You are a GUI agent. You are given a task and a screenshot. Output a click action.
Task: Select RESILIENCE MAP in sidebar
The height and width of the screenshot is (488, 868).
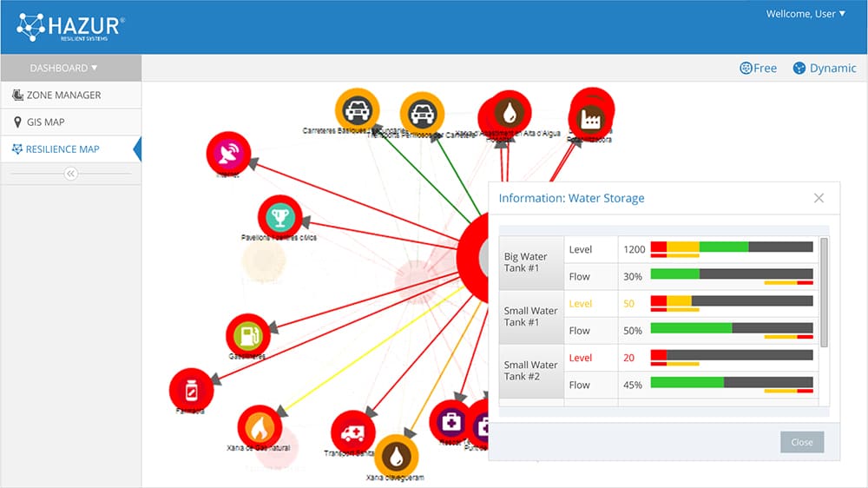[x=71, y=149]
